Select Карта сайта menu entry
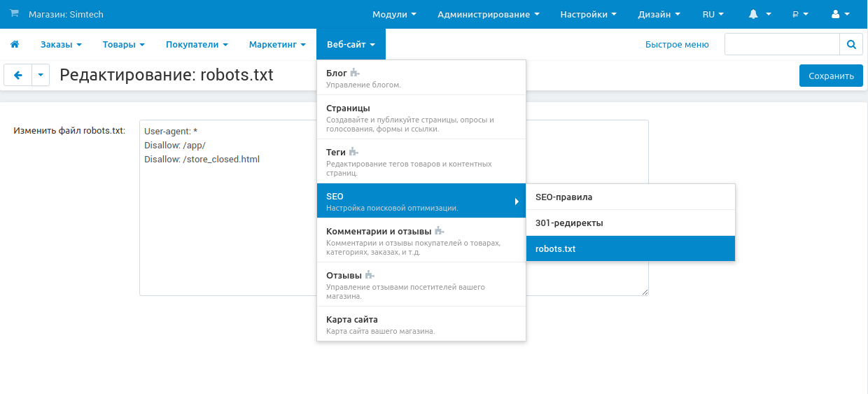The height and width of the screenshot is (394, 868). (421, 324)
